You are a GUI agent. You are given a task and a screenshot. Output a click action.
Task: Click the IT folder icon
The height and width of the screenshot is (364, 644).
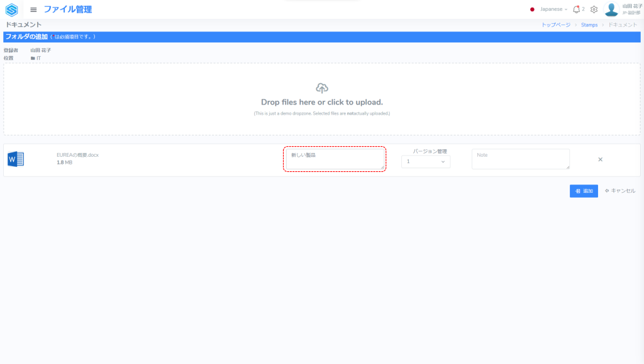(33, 58)
